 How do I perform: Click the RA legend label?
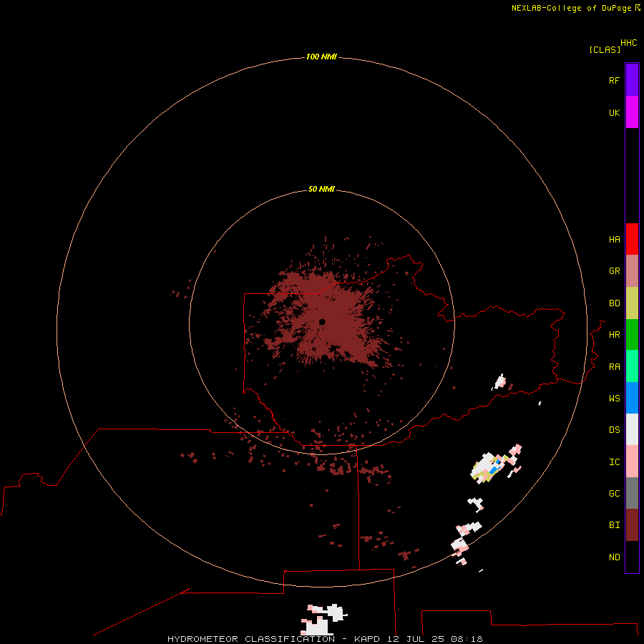614,367
